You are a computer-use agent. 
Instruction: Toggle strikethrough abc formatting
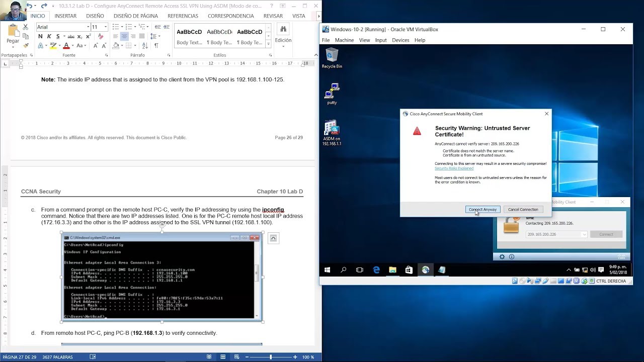click(71, 36)
